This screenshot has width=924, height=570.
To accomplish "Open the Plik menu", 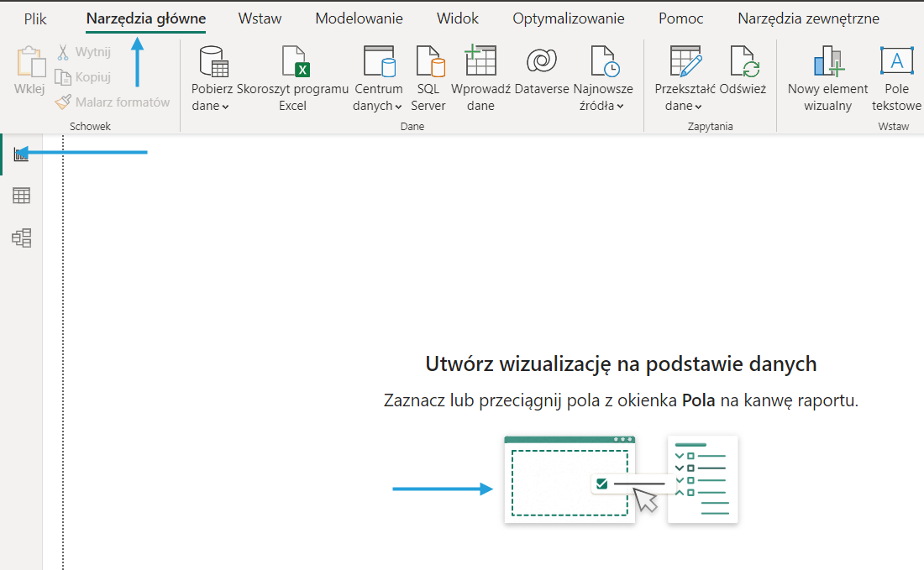I will (35, 18).
